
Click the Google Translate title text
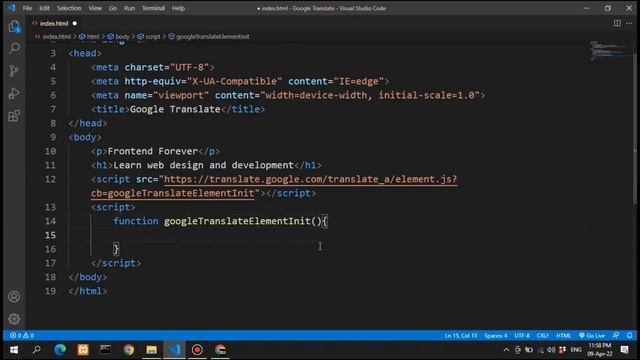[x=175, y=109]
